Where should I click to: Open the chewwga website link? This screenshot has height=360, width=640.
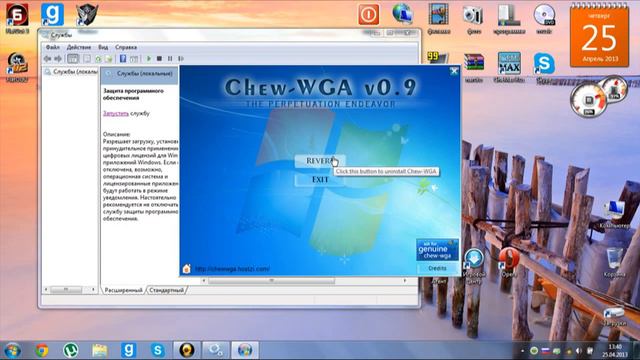pyautogui.click(x=232, y=269)
